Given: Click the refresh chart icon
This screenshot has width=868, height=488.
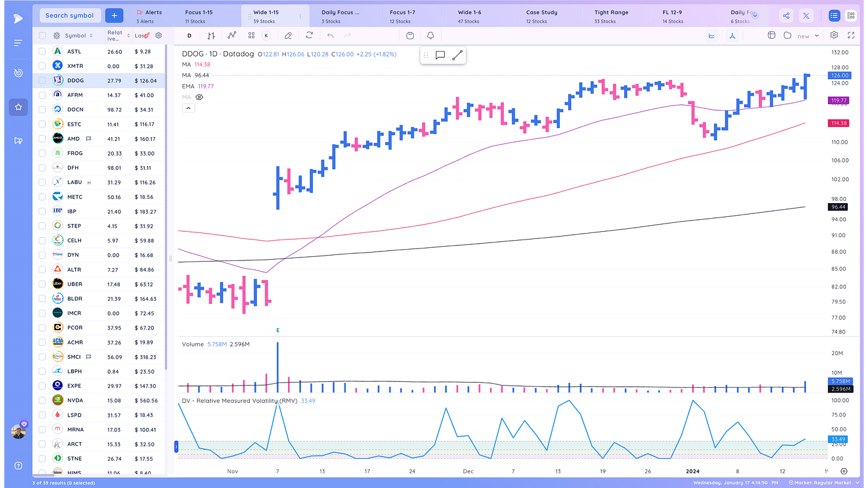Looking at the screenshot, I should click(309, 36).
